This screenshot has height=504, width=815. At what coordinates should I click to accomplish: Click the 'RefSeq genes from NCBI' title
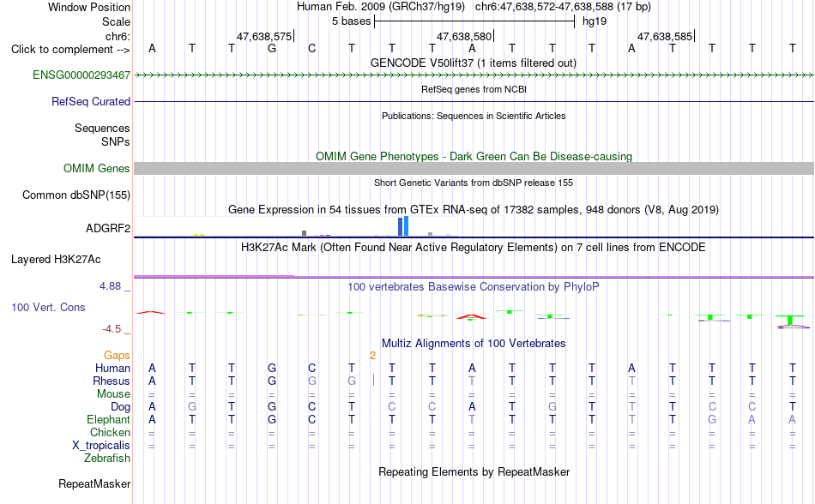(x=474, y=89)
